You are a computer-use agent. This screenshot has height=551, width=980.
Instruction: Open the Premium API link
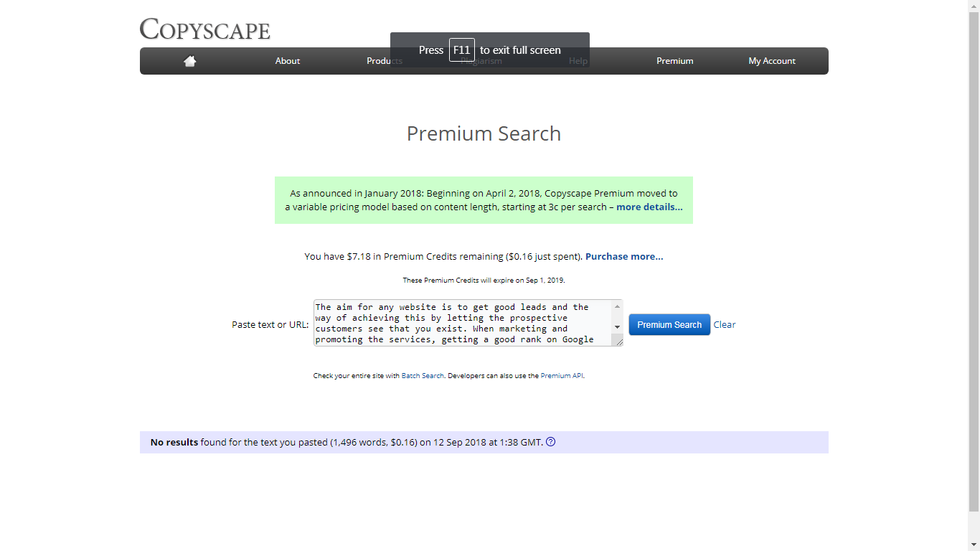click(562, 375)
